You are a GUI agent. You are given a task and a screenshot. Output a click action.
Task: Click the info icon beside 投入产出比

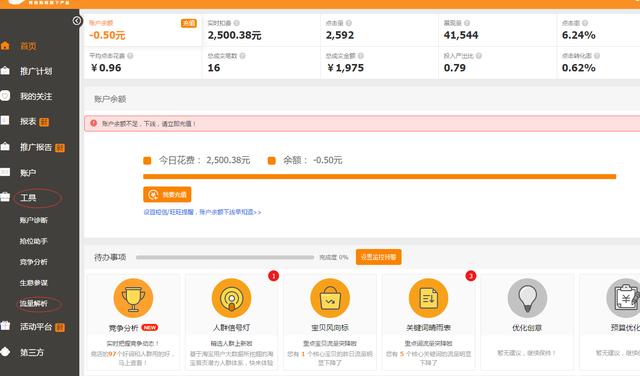[479, 56]
